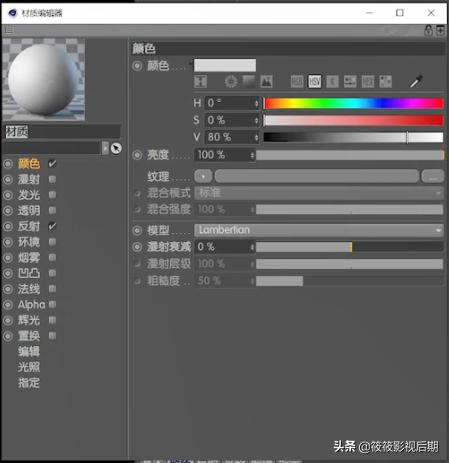Enable the 漫射 channel checkbox
The width and height of the screenshot is (449, 463).
point(52,179)
